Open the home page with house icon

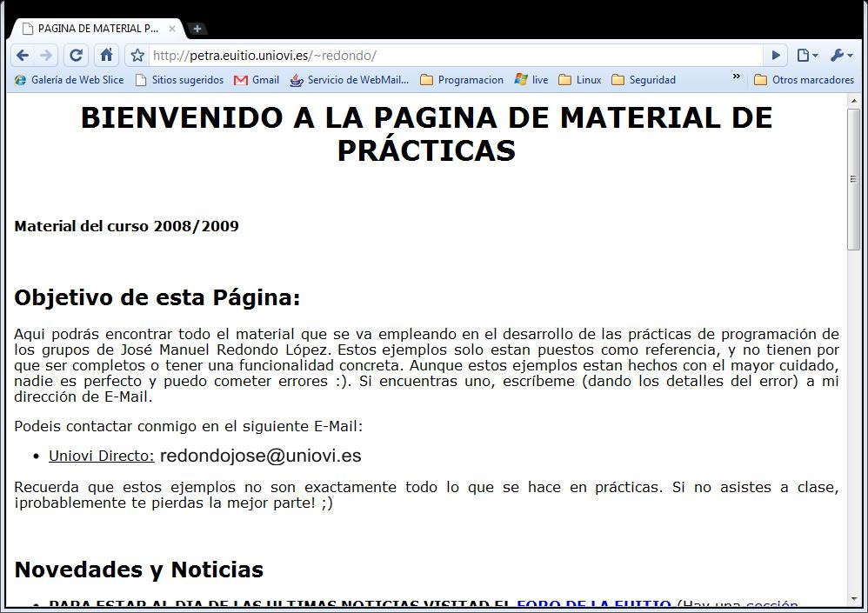pos(106,55)
